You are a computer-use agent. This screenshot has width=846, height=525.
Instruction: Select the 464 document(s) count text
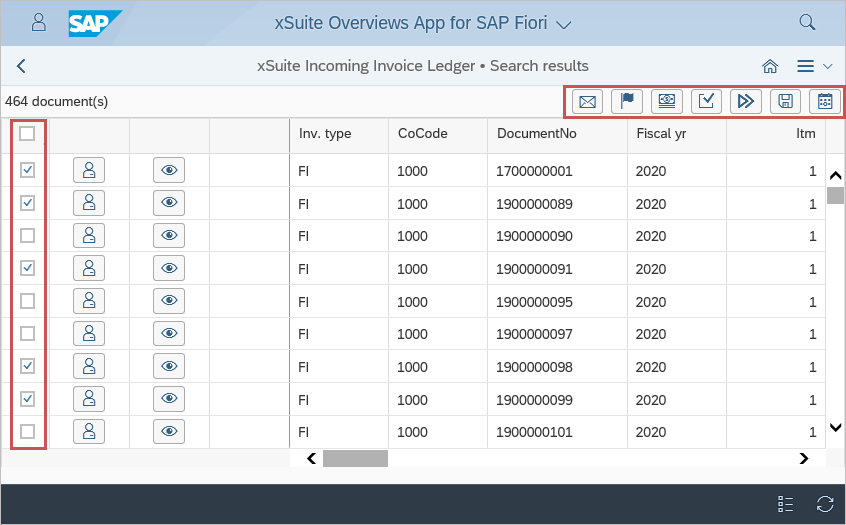[57, 101]
